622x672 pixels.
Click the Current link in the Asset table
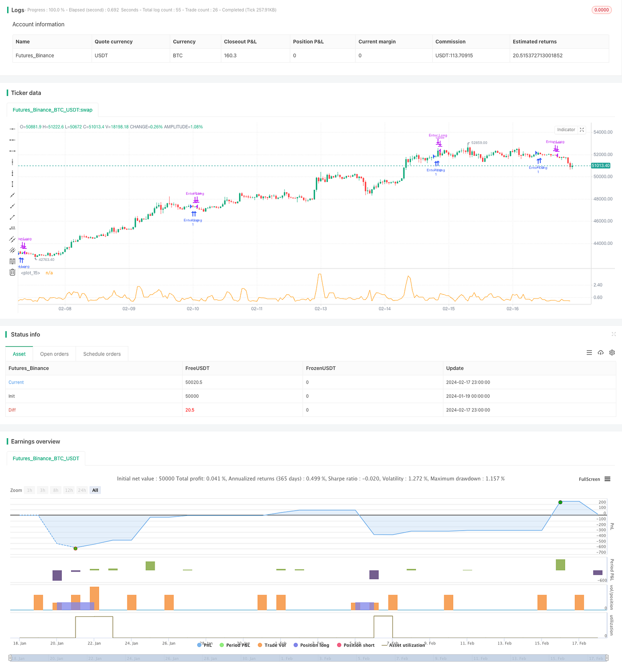[x=16, y=382]
